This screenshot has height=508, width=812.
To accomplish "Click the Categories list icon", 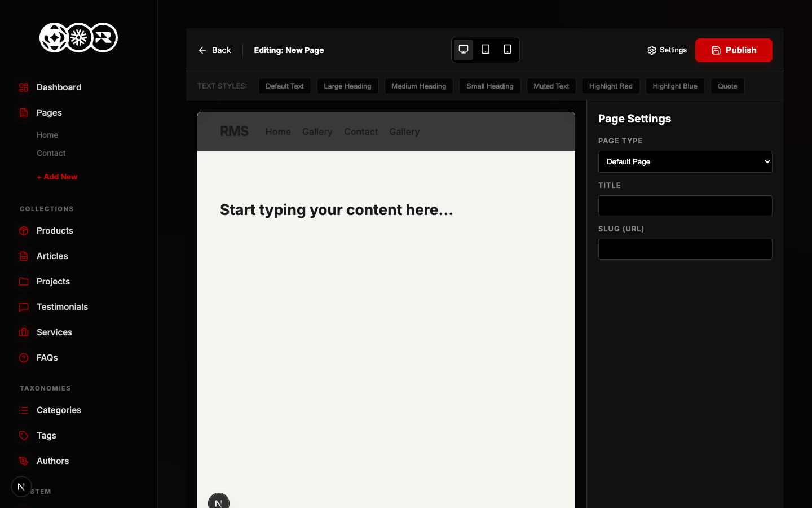I will click(24, 410).
